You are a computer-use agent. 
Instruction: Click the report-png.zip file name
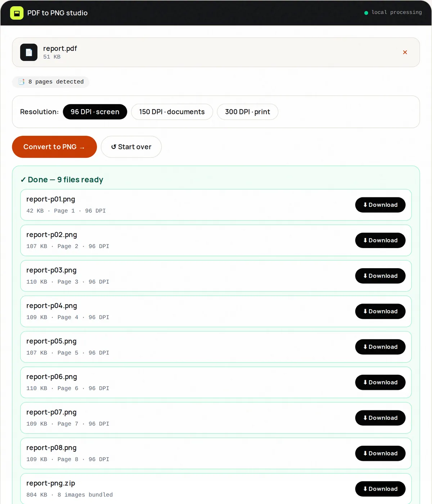tap(51, 483)
